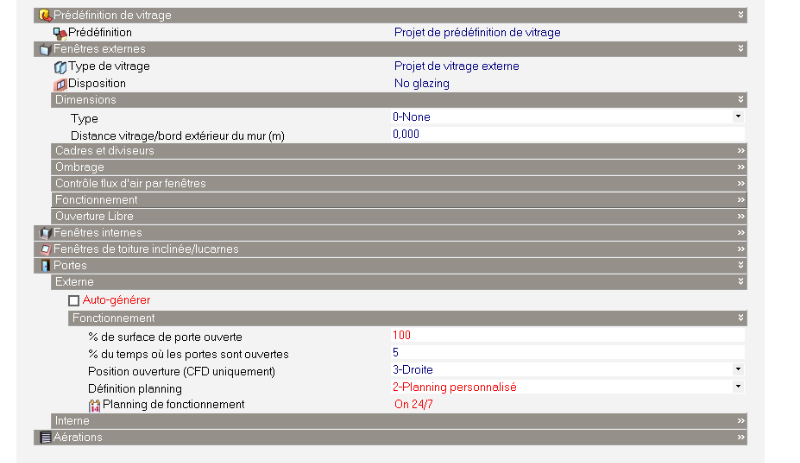Click the Planning de fonctionnement icon
The height and width of the screenshot is (463, 800).
click(x=95, y=405)
